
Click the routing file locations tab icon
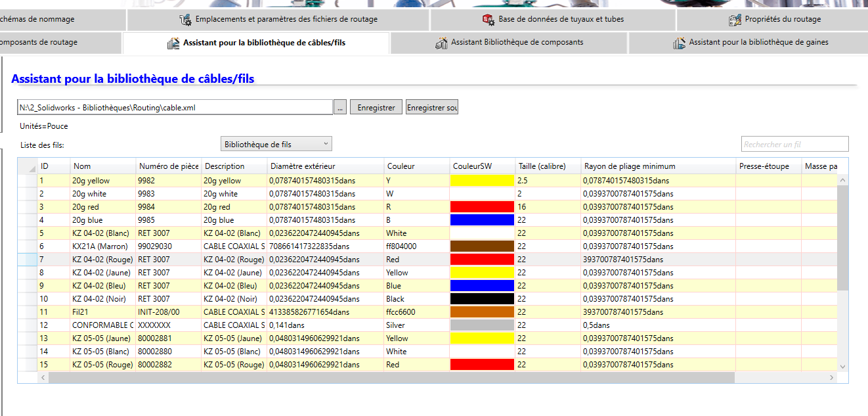click(x=185, y=20)
